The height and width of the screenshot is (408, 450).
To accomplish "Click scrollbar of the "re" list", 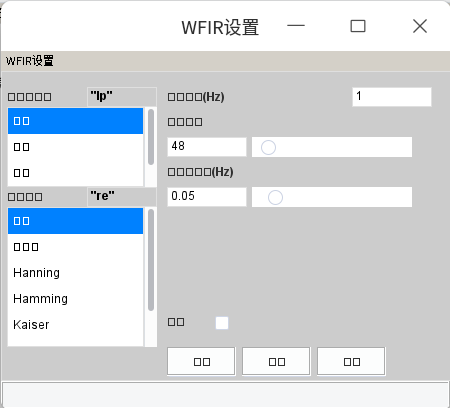I will point(151,260).
